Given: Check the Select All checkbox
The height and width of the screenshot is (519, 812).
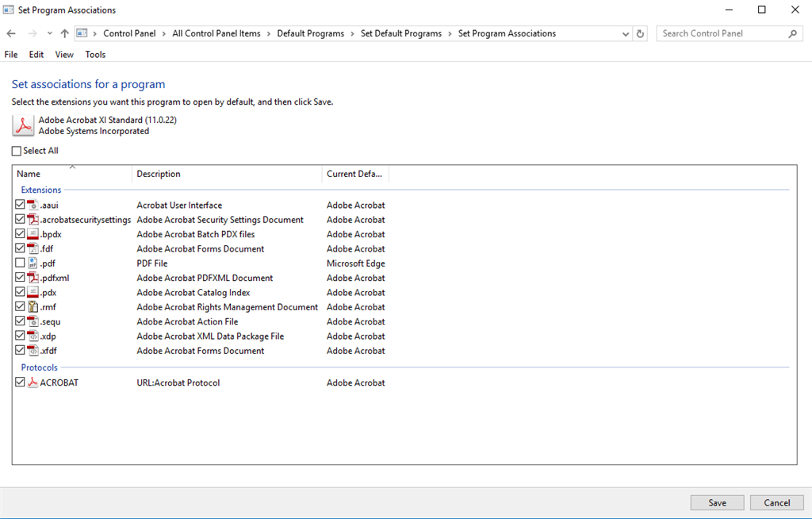Looking at the screenshot, I should [17, 151].
